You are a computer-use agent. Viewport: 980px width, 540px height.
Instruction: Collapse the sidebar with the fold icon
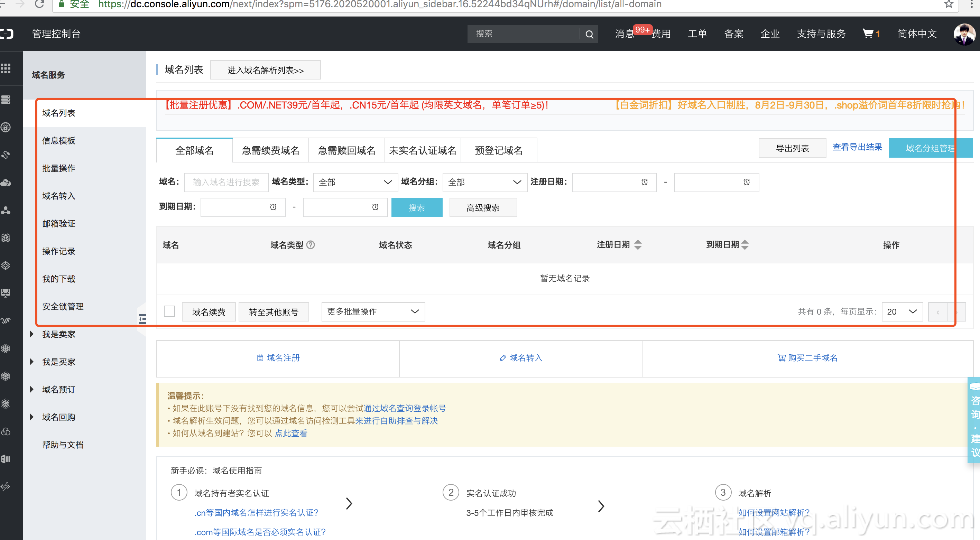(x=142, y=319)
